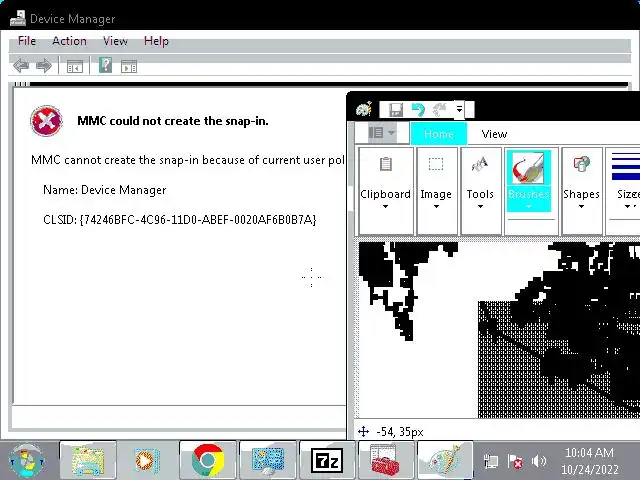Open the Windows Start button
The image size is (640, 480).
click(x=27, y=461)
